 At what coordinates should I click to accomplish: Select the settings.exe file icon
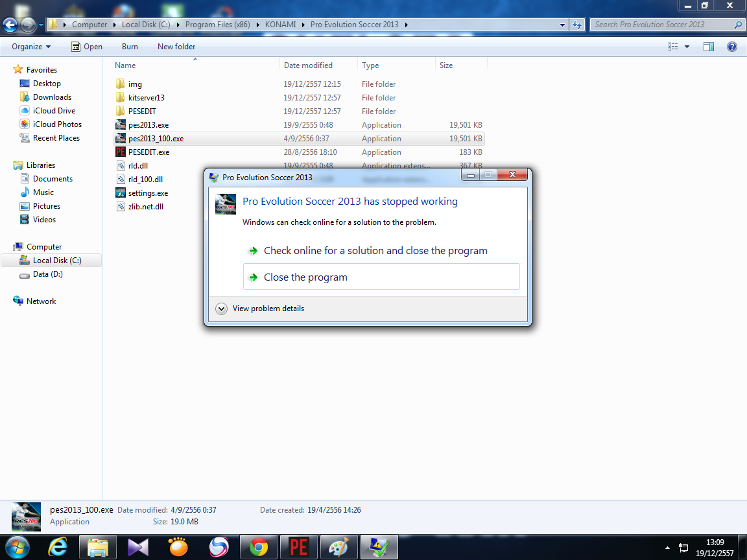click(x=120, y=193)
